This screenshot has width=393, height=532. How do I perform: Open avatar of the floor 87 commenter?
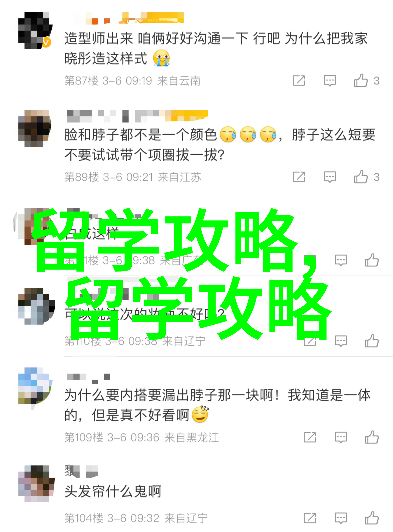click(x=35, y=31)
